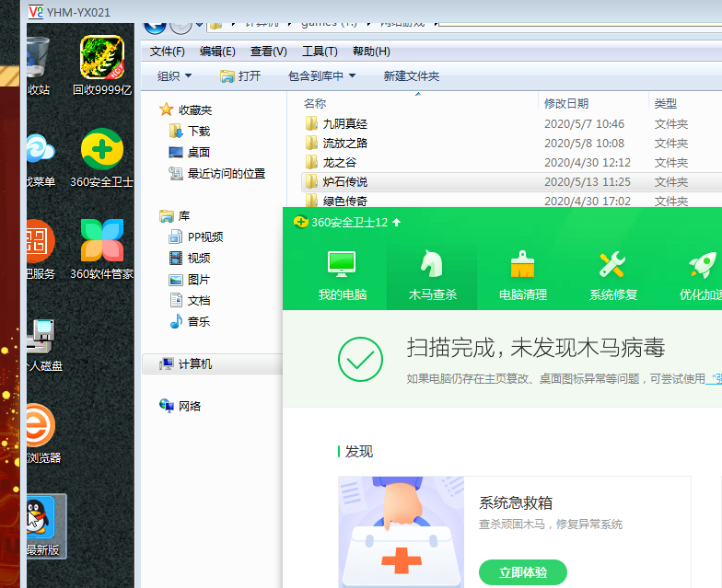
Task: Click 立即体验 button for 系统急救箱
Action: (x=523, y=572)
